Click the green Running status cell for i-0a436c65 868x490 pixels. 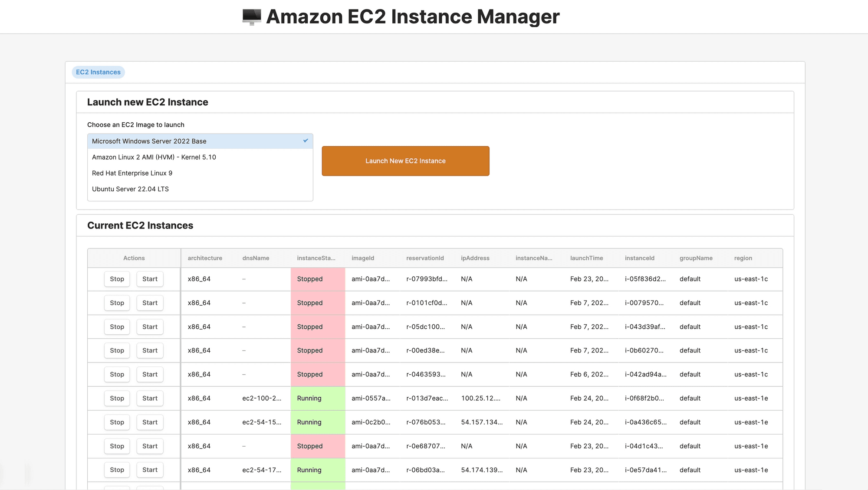317,422
